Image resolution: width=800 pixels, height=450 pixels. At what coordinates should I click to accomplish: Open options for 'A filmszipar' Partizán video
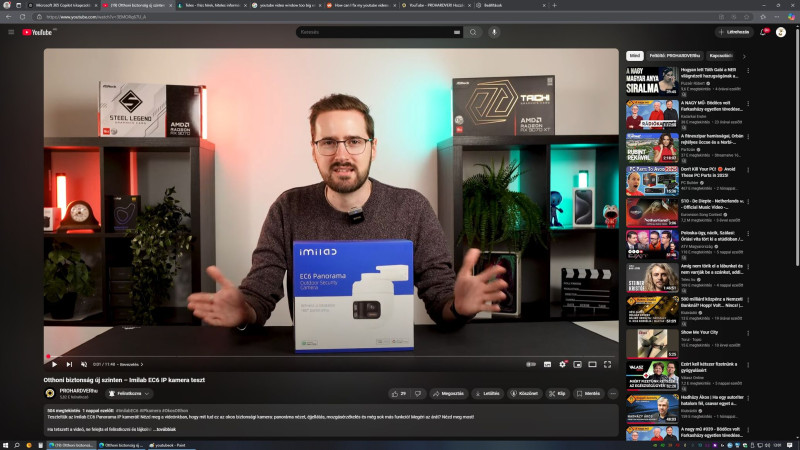(748, 137)
